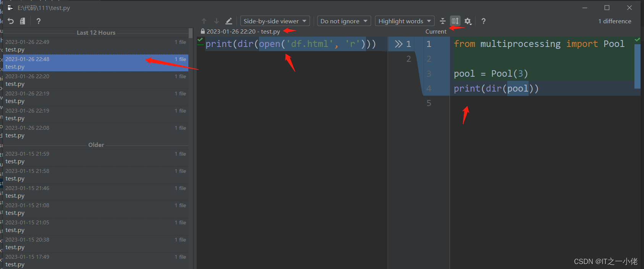Viewport: 644px width, 269px height.
Task: Click the right pane inspection check mark
Action: 637,40
